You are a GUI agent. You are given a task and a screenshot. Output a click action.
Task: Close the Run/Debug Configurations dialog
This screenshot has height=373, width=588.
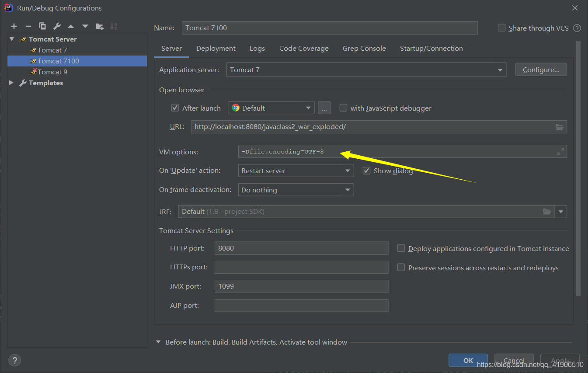click(575, 8)
